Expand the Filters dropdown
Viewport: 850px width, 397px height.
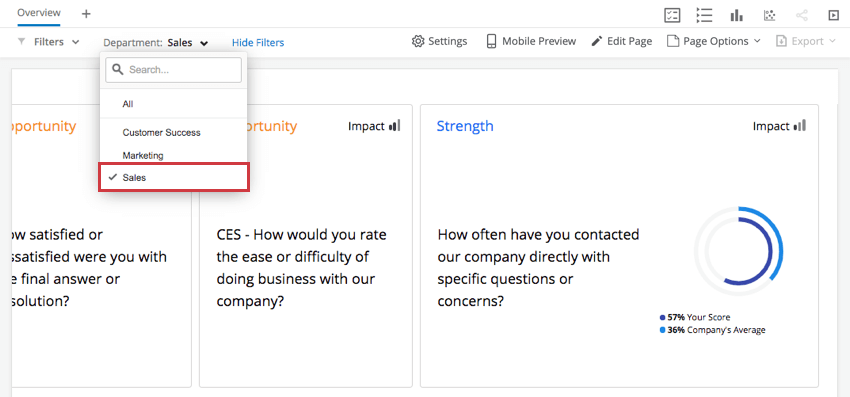(49, 42)
